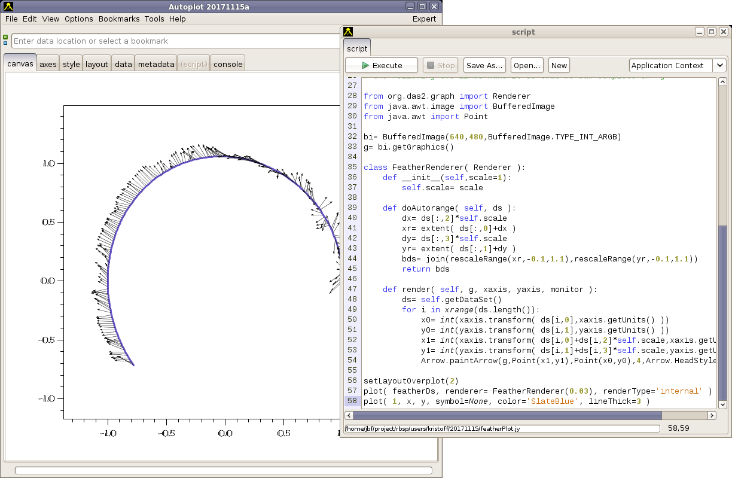Switch to the axes tab

tap(48, 64)
